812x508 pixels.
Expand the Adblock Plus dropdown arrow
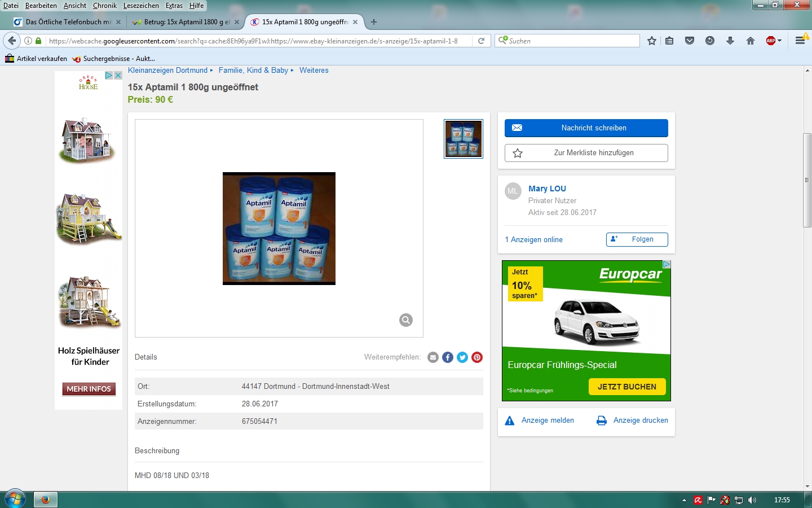[780, 41]
